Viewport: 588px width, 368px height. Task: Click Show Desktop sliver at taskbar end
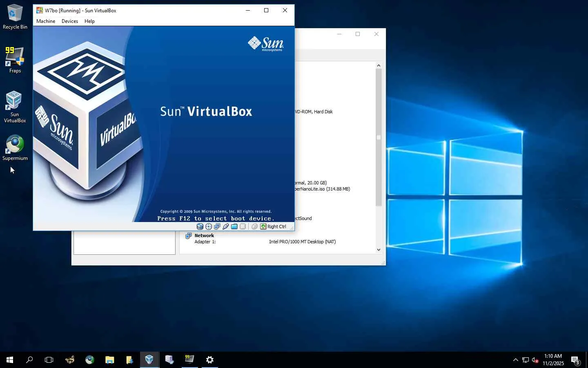click(587, 360)
